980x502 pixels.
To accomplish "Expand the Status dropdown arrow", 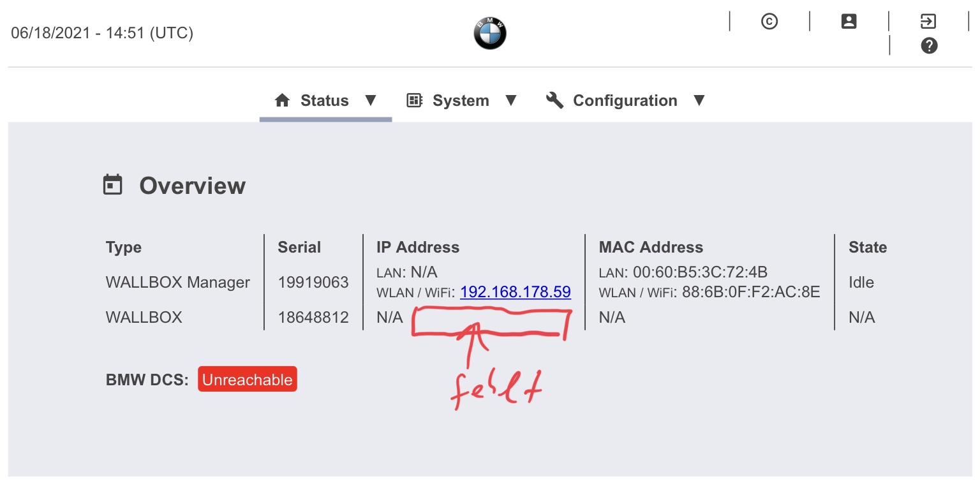I will point(371,100).
